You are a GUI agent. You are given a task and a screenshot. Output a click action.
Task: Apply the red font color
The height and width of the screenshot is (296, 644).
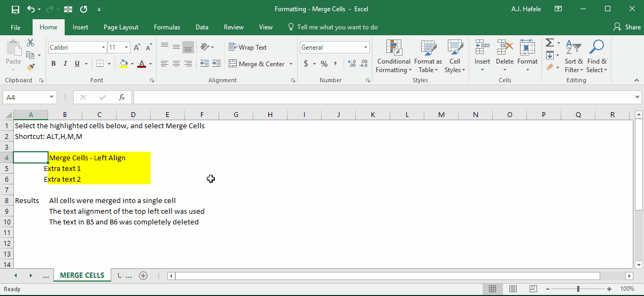(142, 64)
